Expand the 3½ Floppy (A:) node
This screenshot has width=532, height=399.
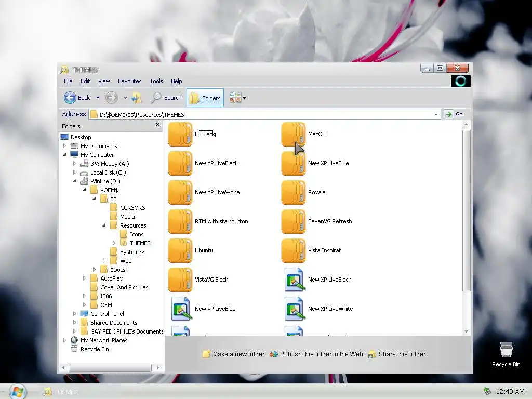tap(74, 164)
